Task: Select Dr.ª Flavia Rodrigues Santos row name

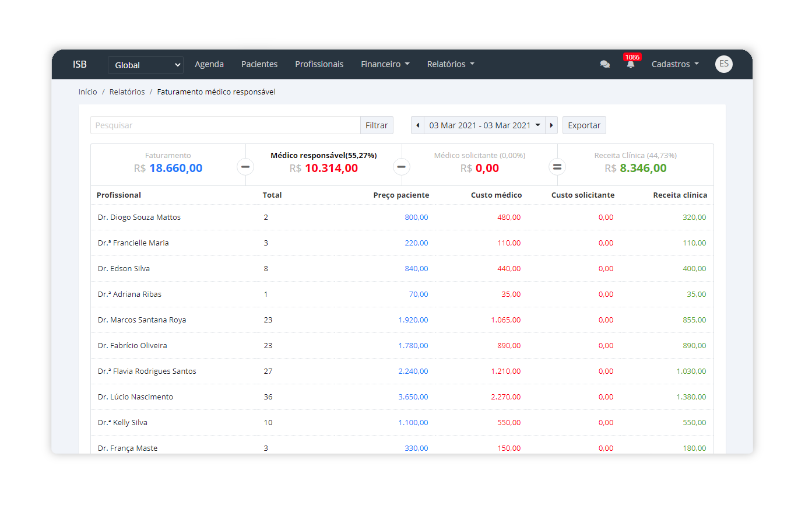Action: 147,371
